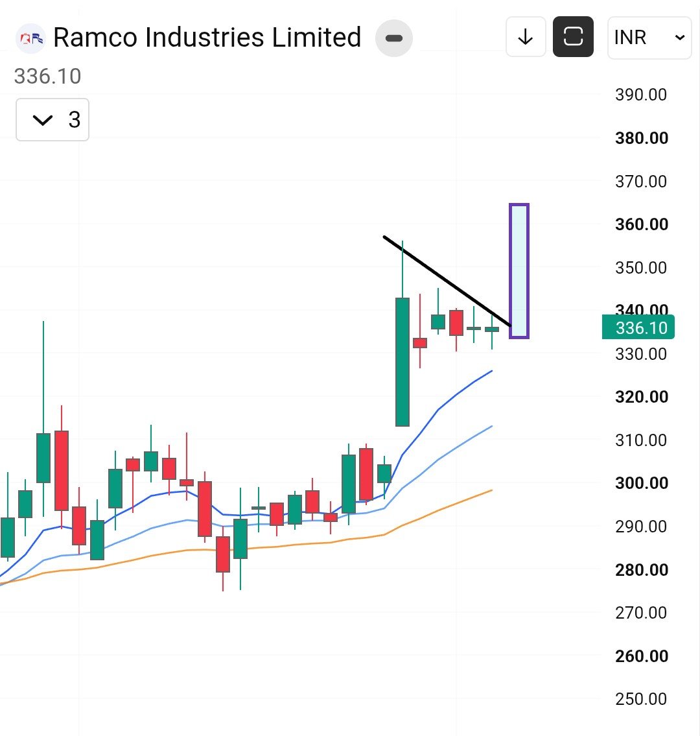700x736 pixels.
Task: Click the 350.00 axis price label
Action: click(641, 268)
